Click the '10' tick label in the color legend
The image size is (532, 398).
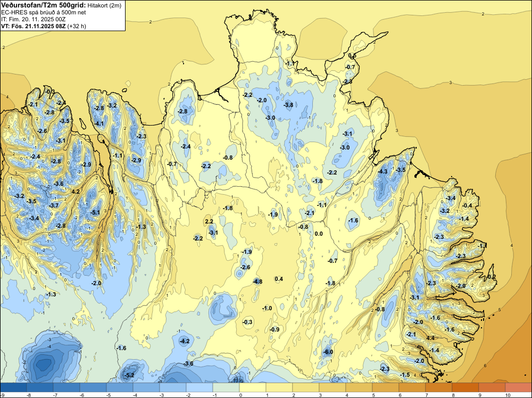508,395
